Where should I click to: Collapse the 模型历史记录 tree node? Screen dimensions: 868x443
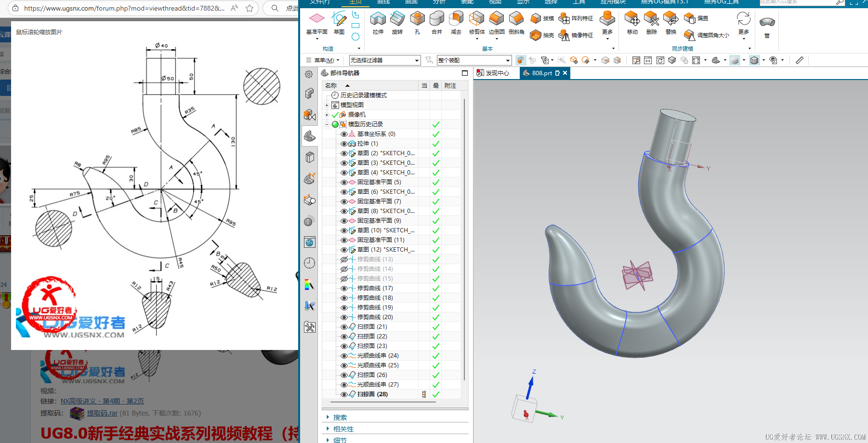(327, 124)
